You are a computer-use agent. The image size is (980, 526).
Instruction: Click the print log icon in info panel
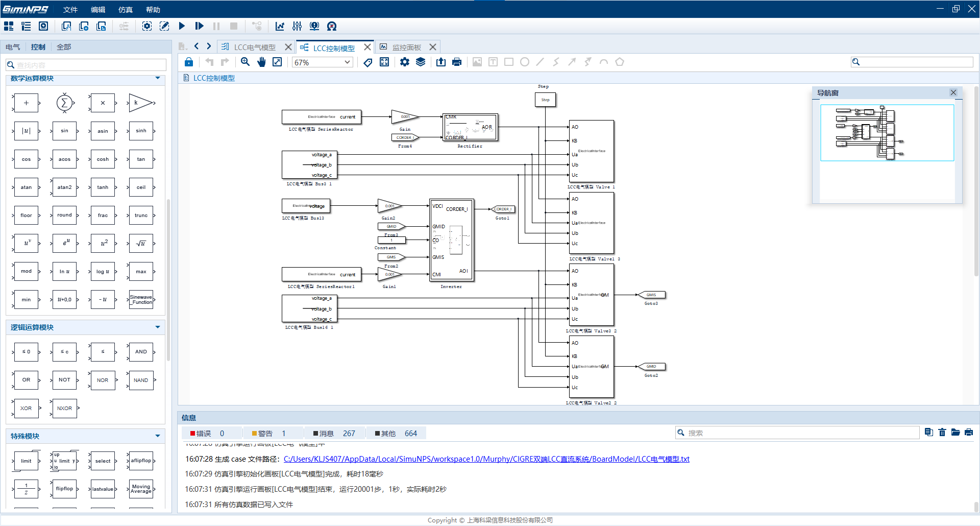tap(969, 433)
